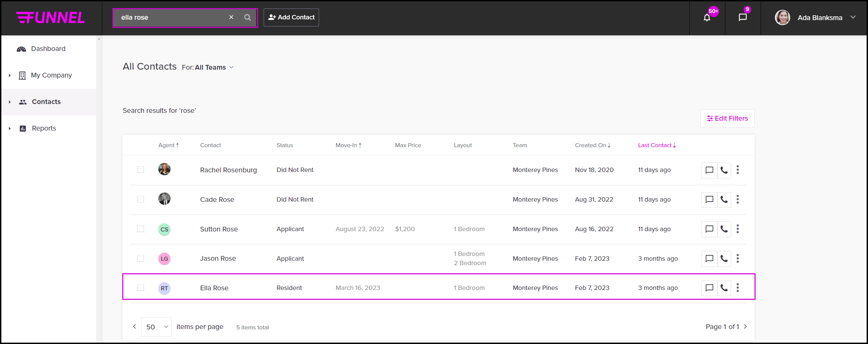Sort by the Last Contact column
The width and height of the screenshot is (868, 344).
657,145
